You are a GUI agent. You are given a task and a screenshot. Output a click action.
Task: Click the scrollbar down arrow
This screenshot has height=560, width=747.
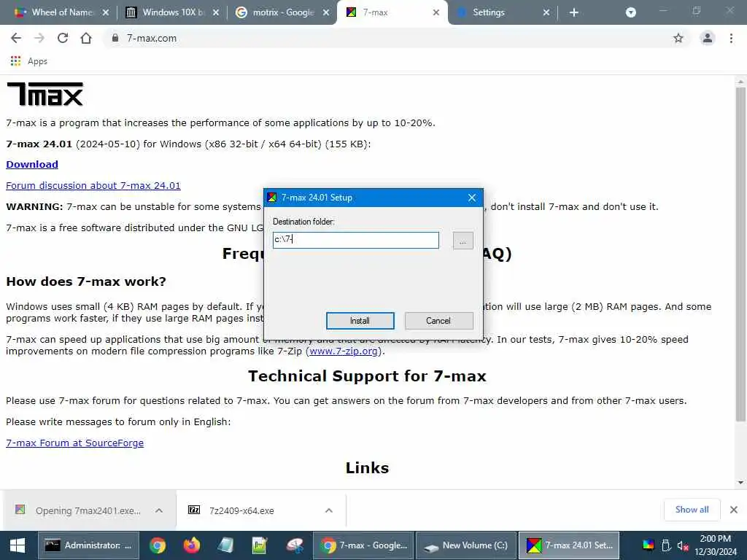(740, 483)
